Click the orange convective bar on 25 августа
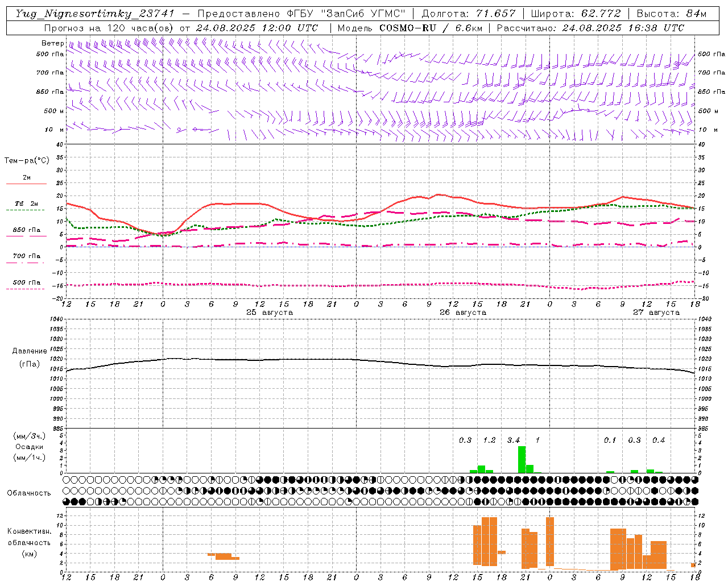 click(x=224, y=556)
